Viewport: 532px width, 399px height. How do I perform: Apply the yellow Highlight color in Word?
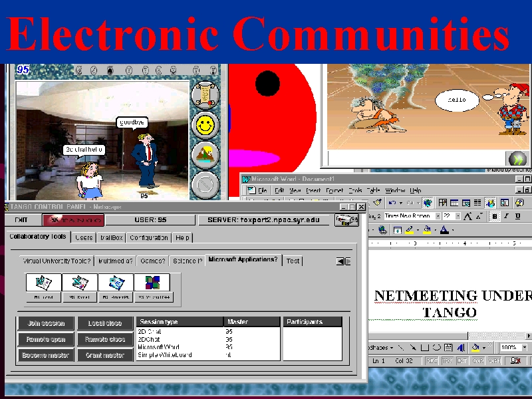(410, 230)
